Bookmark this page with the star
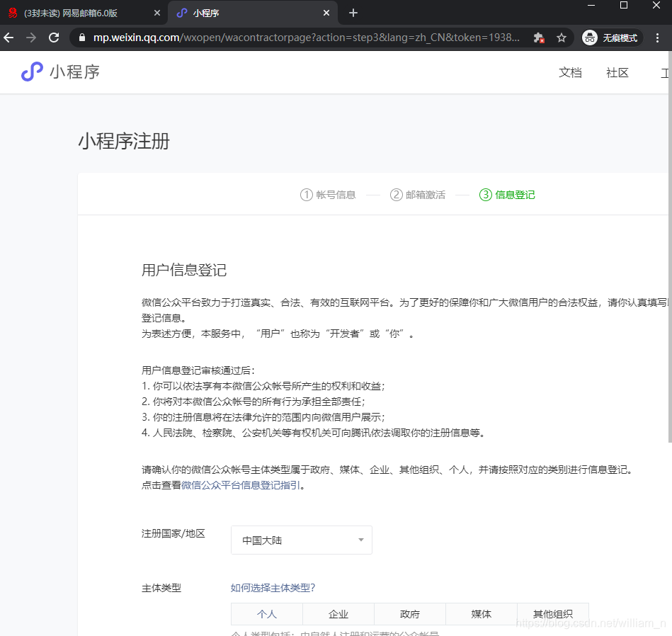The width and height of the screenshot is (672, 636). (x=562, y=38)
